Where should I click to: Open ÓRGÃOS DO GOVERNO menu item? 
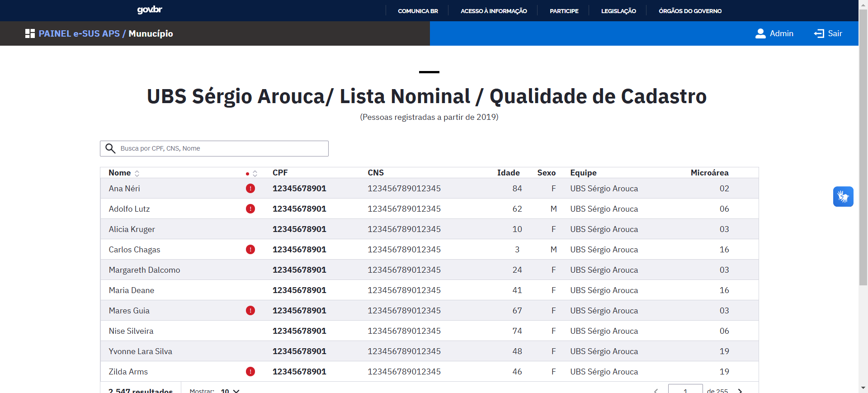(690, 11)
